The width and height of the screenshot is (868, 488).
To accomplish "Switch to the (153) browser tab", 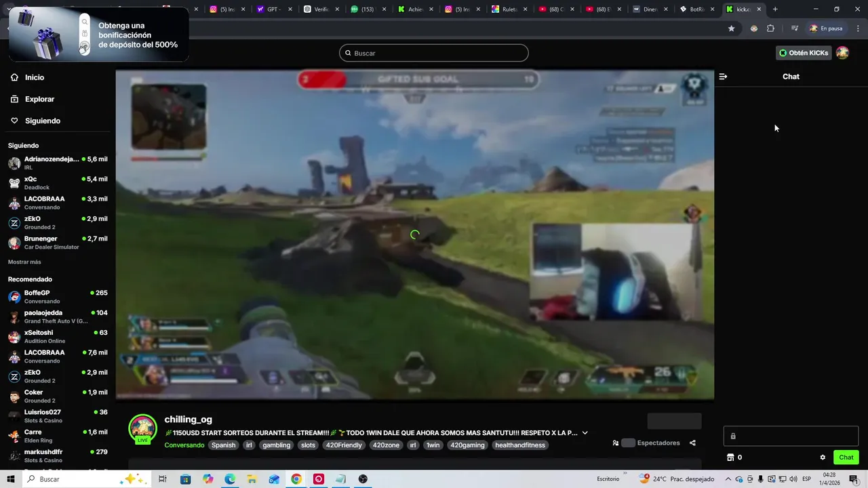I will [368, 9].
